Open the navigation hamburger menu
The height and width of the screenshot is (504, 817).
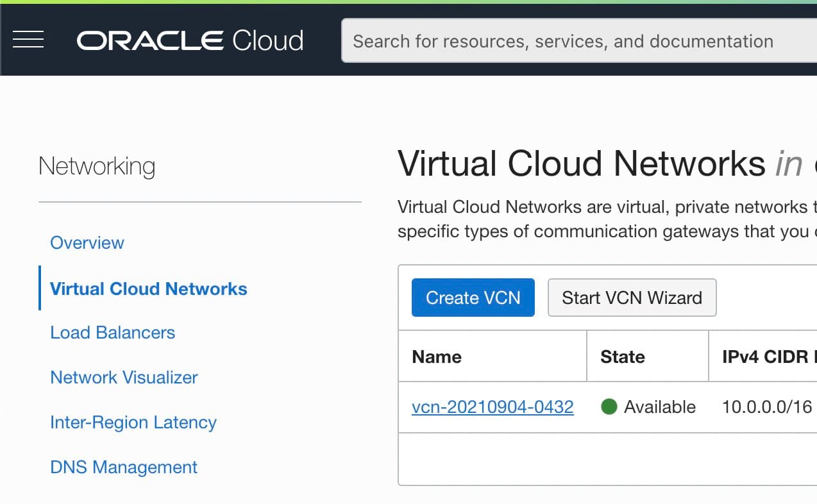click(x=28, y=40)
